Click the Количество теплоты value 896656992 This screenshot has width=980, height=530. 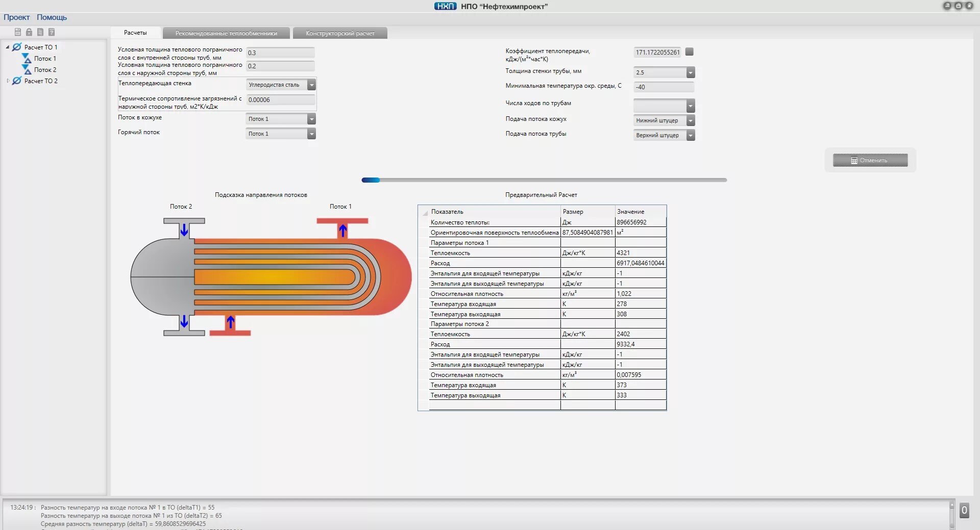coord(641,222)
